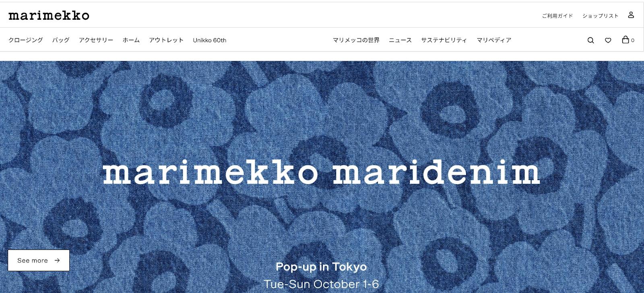Image resolution: width=644 pixels, height=293 pixels.
Task: Open the search magnifier icon
Action: pyautogui.click(x=590, y=40)
